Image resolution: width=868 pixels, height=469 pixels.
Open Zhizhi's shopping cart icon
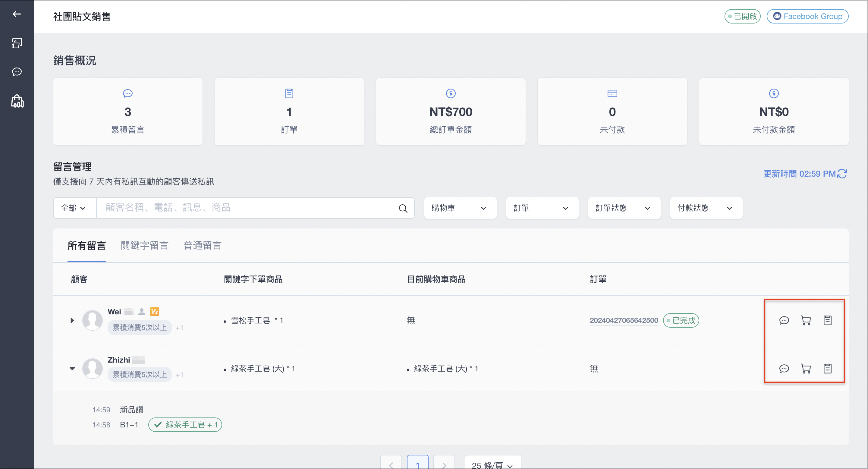tap(806, 369)
